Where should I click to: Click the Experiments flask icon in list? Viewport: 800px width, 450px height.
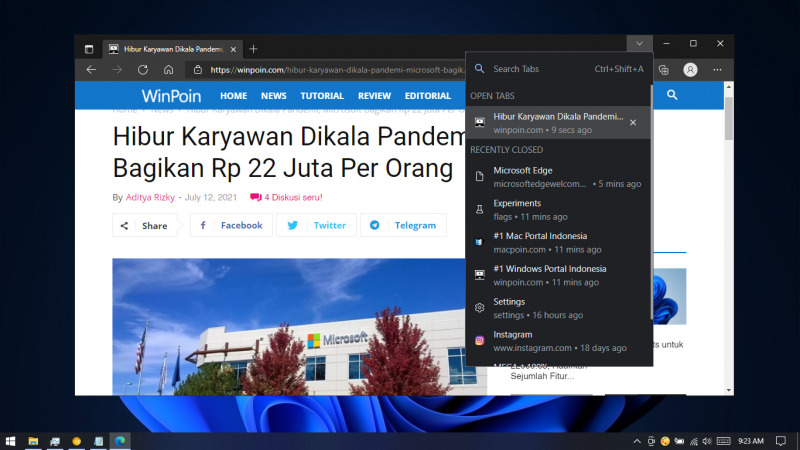coord(479,209)
